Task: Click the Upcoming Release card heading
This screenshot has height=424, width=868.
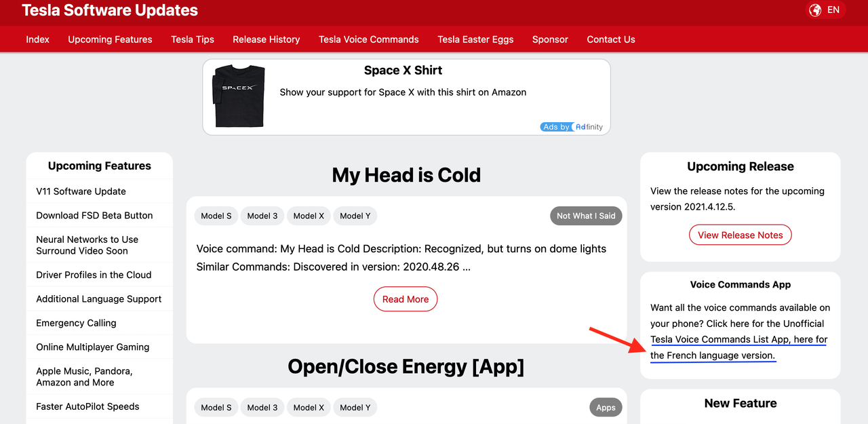Action: coord(741,166)
